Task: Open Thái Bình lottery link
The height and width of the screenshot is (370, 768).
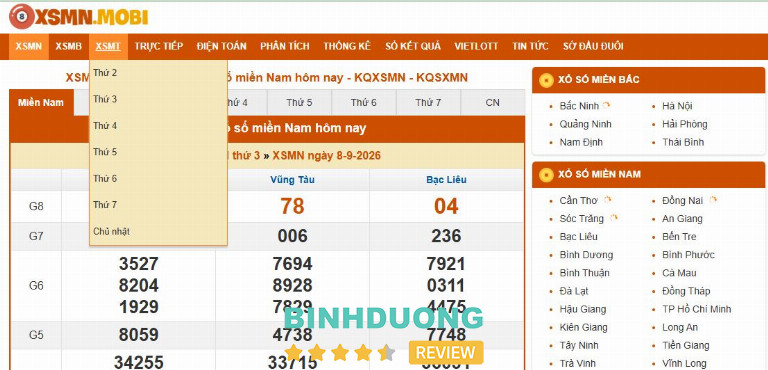Action: click(x=683, y=142)
